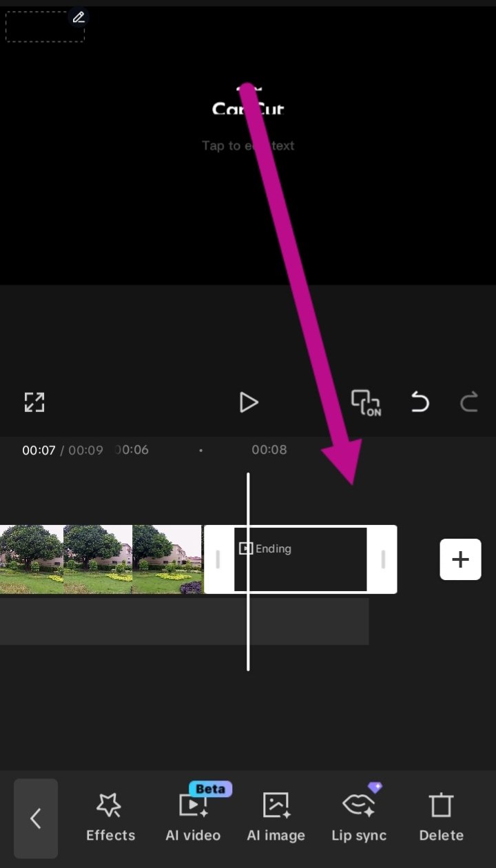Redo the last undone edit
This screenshot has height=868, width=496.
(x=469, y=402)
